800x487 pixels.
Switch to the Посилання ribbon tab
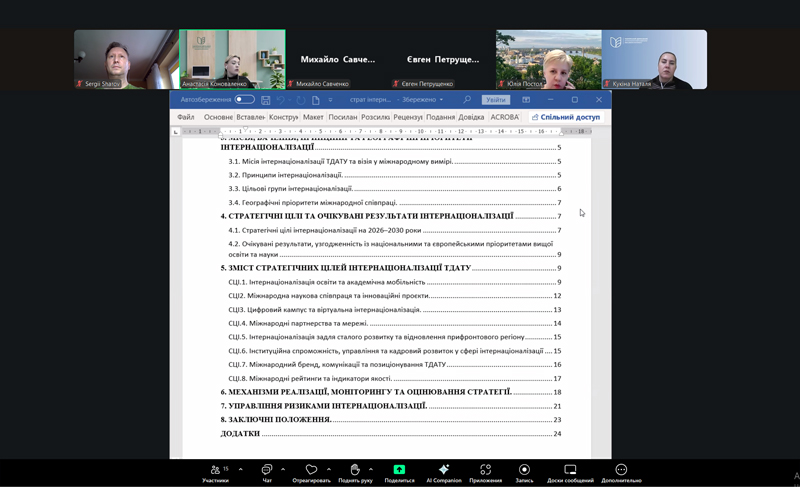click(x=343, y=117)
